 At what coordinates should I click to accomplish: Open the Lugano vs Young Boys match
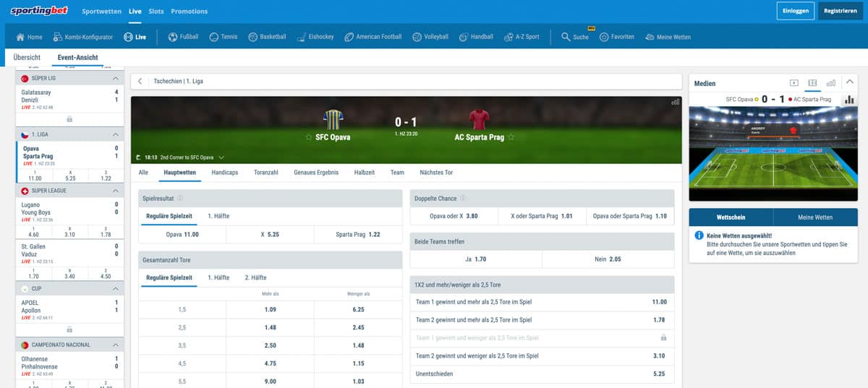[x=69, y=212]
